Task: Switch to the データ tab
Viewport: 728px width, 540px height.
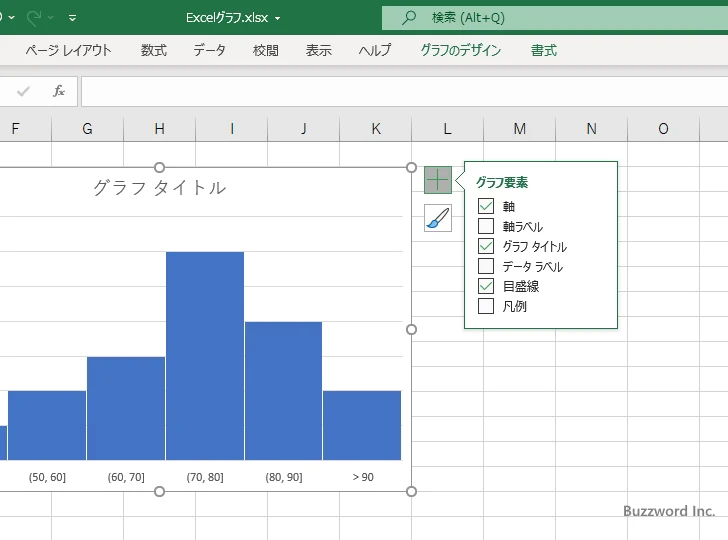Action: point(209,50)
